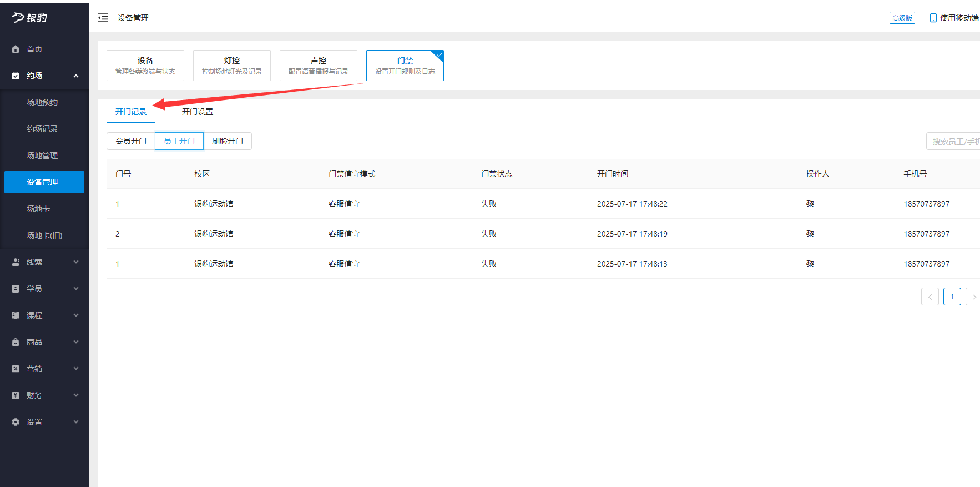
Task: Click the 线索 leads icon in sidebar
Action: tap(16, 262)
